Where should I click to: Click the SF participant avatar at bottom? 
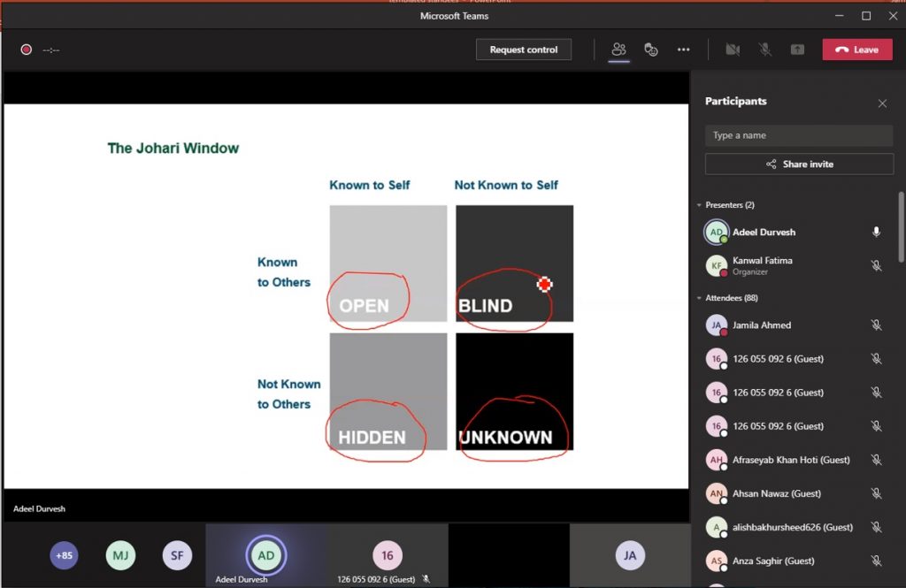point(177,555)
